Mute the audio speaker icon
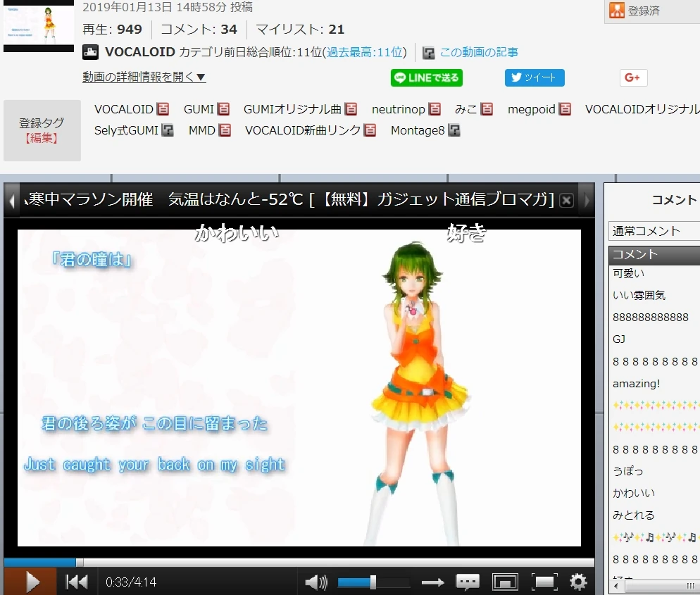Viewport: 700px width, 595px height. click(x=316, y=582)
